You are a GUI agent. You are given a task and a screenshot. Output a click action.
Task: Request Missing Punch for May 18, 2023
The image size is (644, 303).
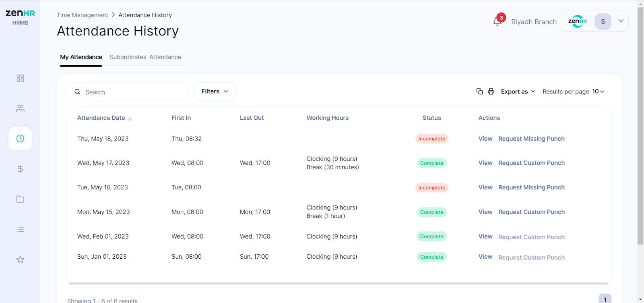coord(531,139)
